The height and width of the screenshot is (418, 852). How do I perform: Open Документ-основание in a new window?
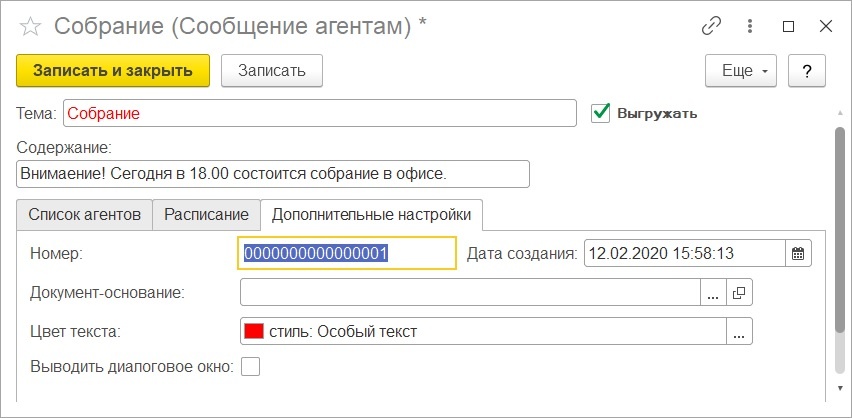coord(739,293)
